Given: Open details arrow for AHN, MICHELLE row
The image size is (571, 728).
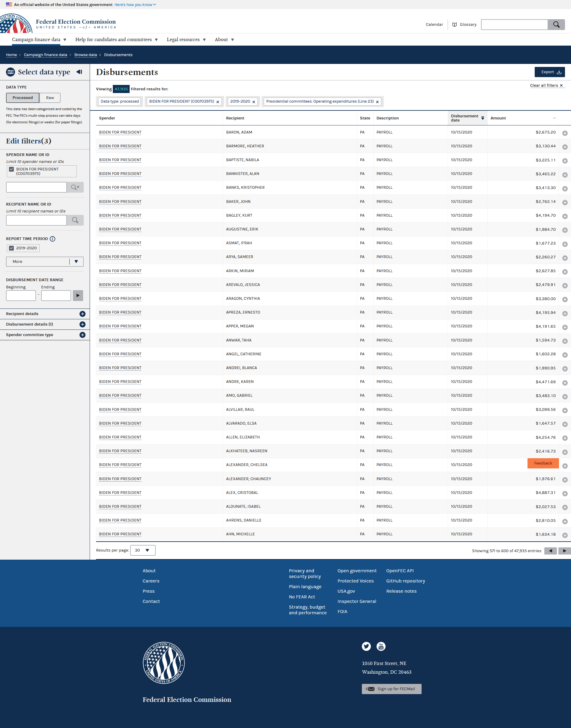Looking at the screenshot, I should pyautogui.click(x=565, y=535).
